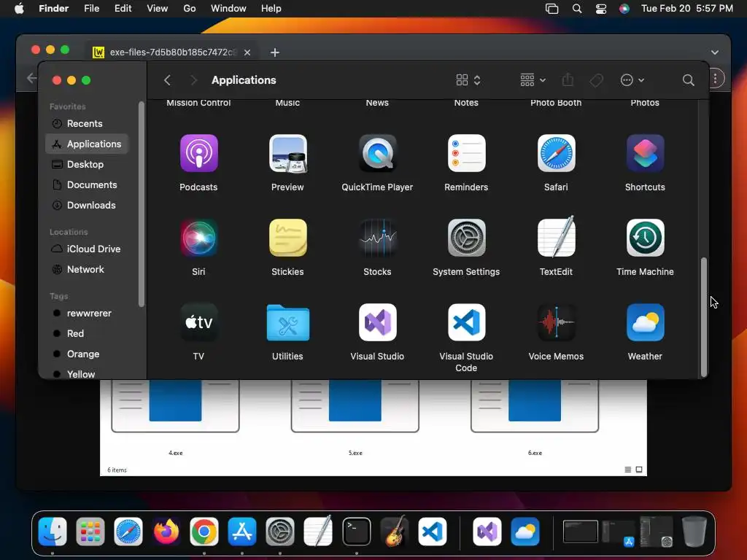Viewport: 747px width, 560px height.
Task: Close the exe-files browser tab
Action: pyautogui.click(x=247, y=52)
